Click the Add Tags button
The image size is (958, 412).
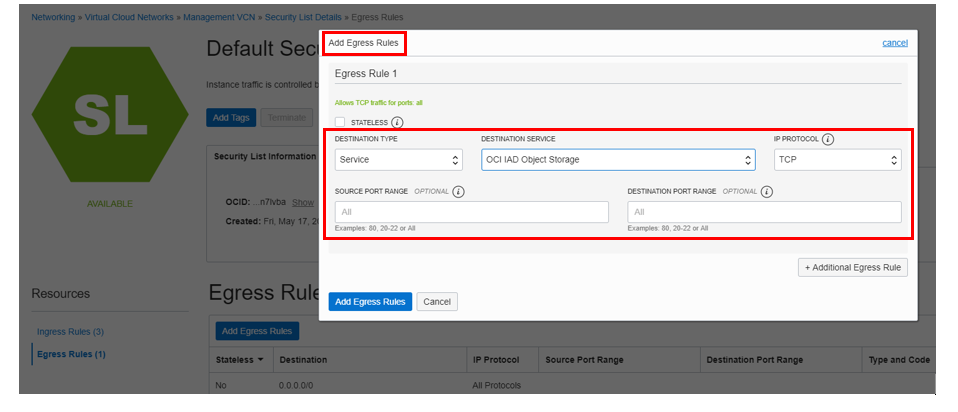(231, 117)
